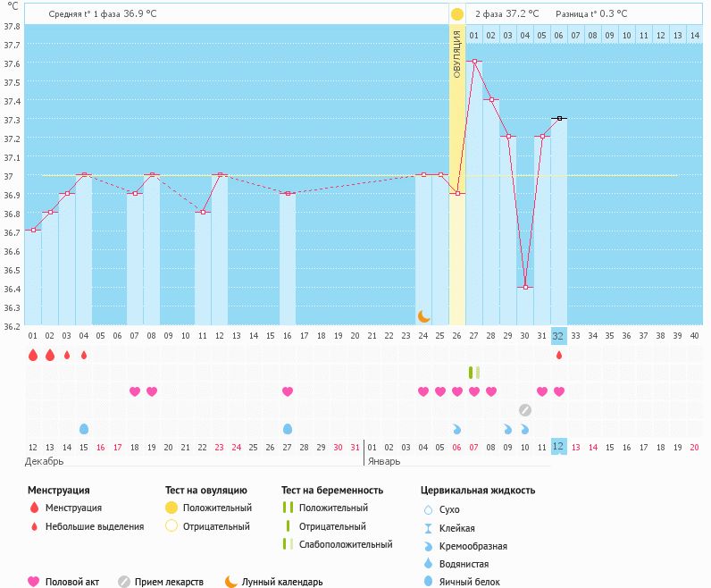Image resolution: width=711 pixels, height=588 pixels.
Task: Select the 36.4 temperature point on day 30
Action: pyautogui.click(x=525, y=287)
